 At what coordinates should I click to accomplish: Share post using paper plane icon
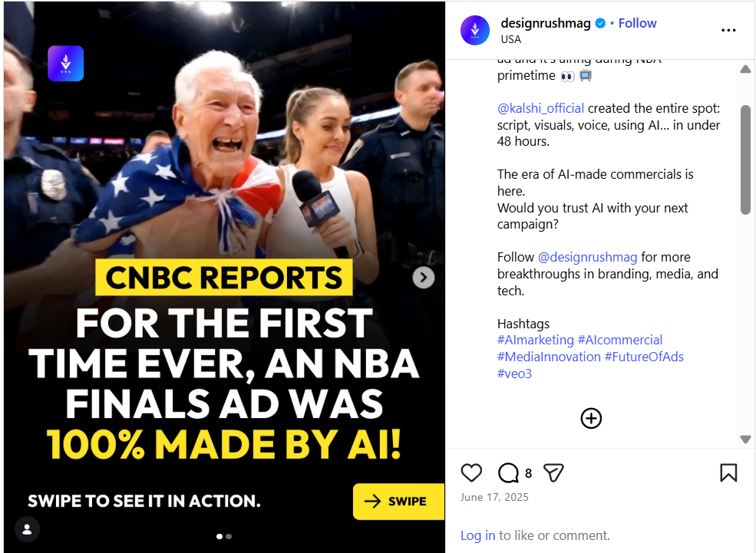point(553,472)
